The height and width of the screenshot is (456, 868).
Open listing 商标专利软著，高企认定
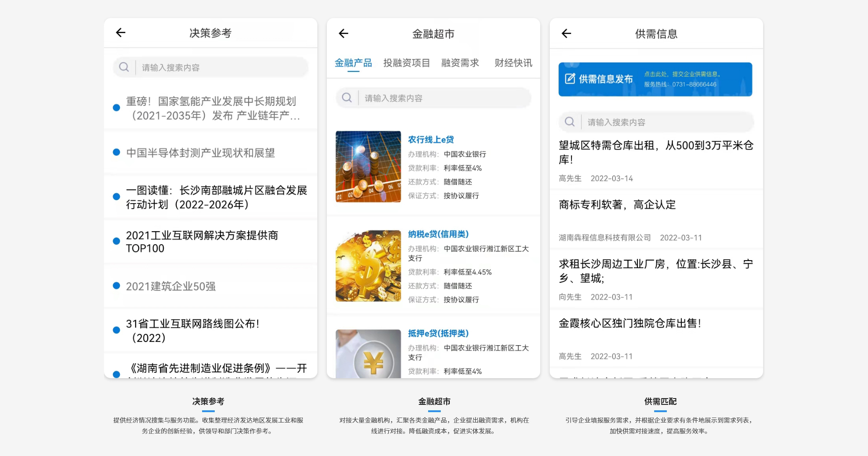click(617, 205)
